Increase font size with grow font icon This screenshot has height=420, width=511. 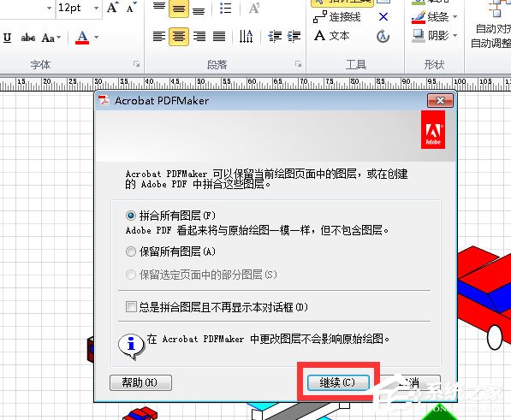[x=112, y=8]
